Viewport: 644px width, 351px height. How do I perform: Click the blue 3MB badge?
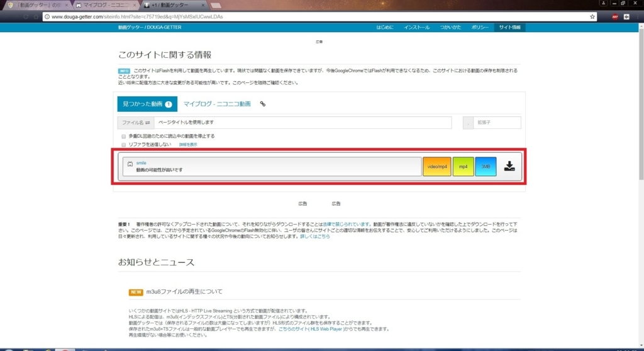tap(486, 167)
